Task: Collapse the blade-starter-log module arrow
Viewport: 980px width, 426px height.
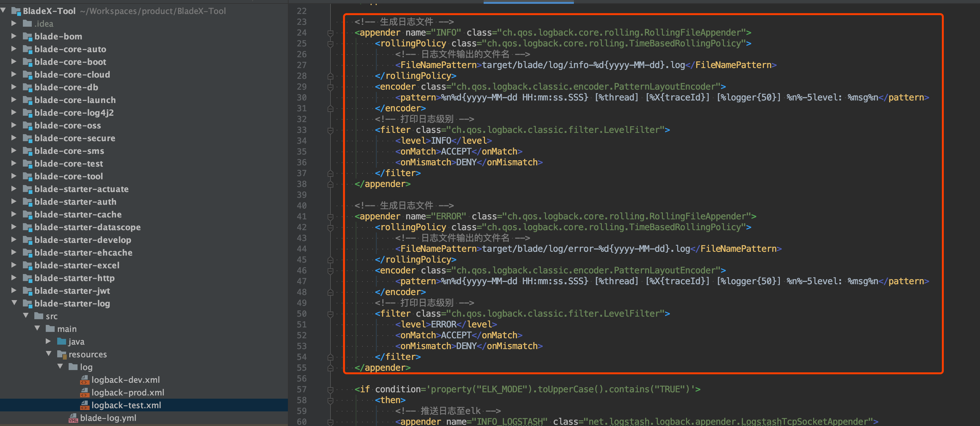Action: tap(14, 303)
